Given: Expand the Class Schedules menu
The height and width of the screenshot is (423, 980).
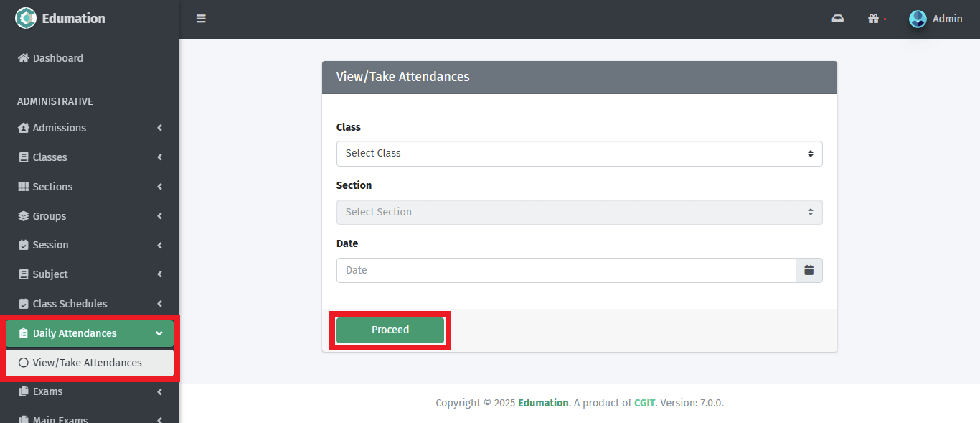Looking at the screenshot, I should point(90,304).
